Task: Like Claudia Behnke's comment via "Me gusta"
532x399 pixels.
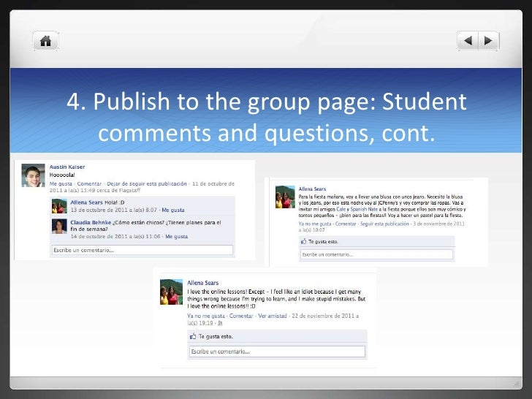Action: click(x=176, y=237)
